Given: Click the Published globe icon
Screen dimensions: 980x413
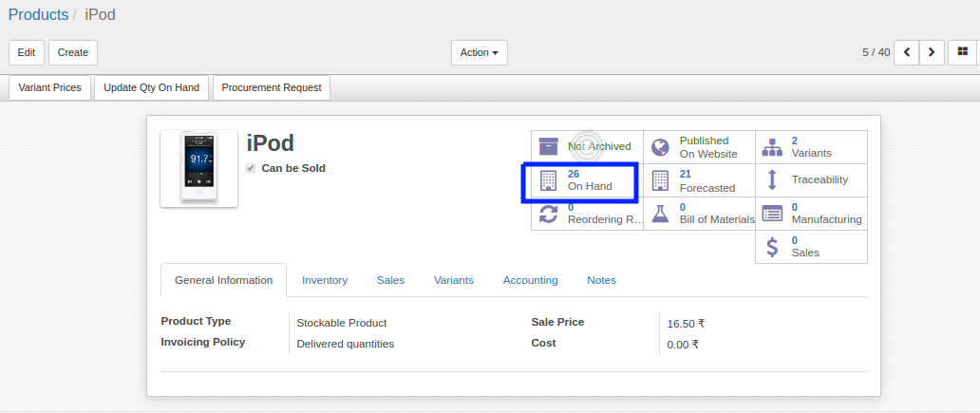Looking at the screenshot, I should click(660, 147).
